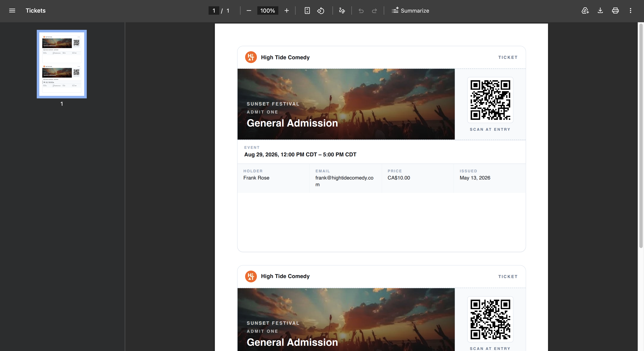Activate the draw annotation tool

pos(342,11)
